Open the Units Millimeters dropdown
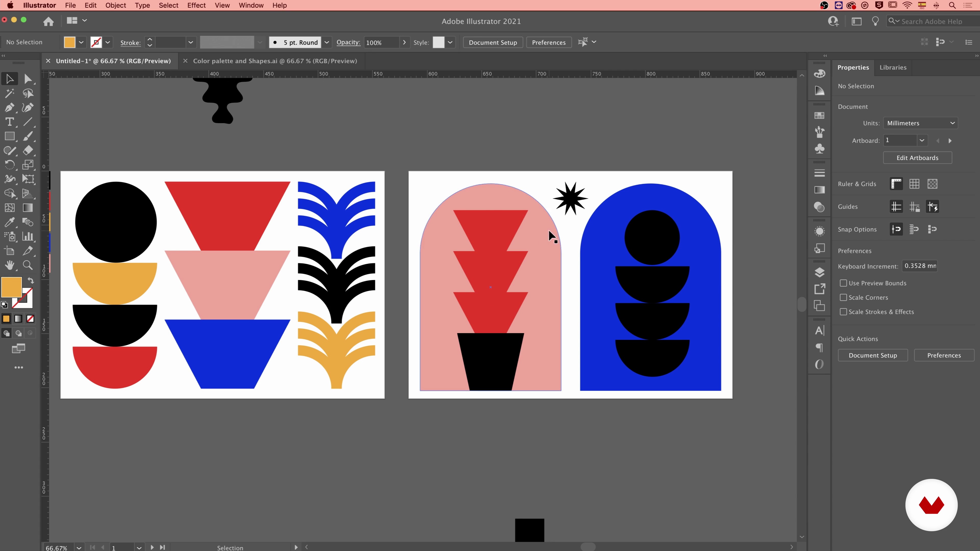 (x=920, y=123)
